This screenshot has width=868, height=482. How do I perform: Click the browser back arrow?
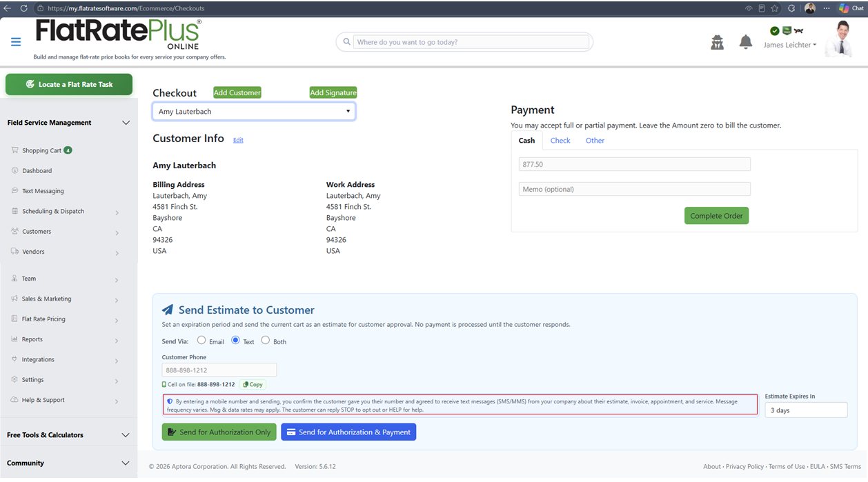coord(8,8)
